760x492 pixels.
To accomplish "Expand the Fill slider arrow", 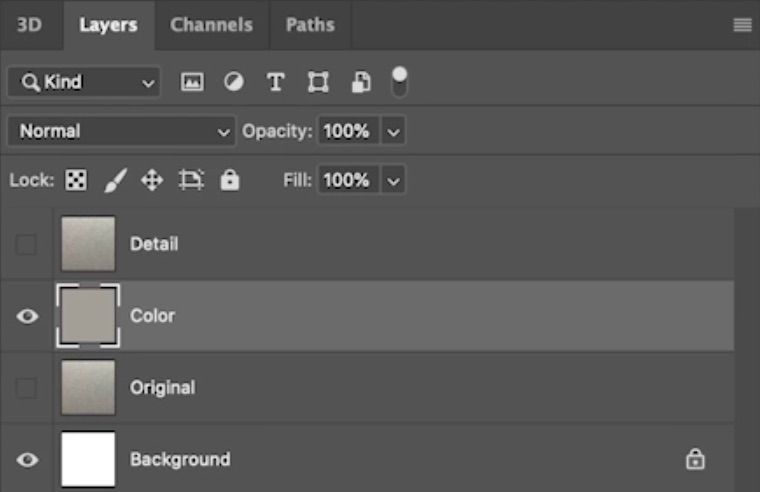I will click(393, 181).
